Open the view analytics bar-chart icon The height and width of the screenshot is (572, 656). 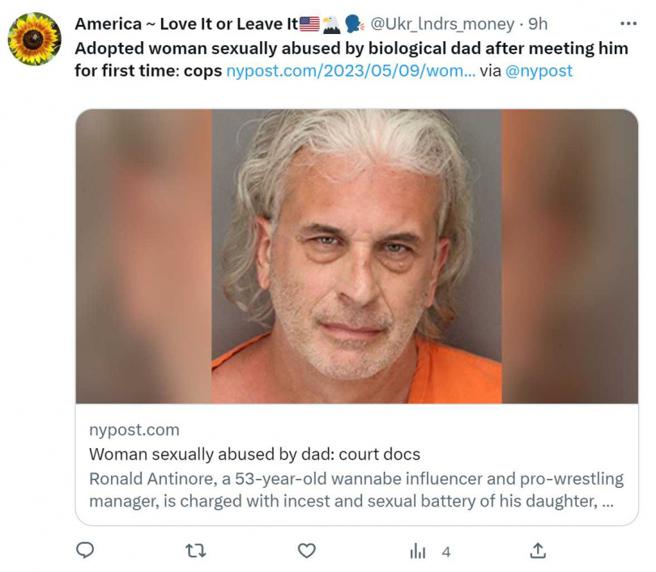click(418, 551)
